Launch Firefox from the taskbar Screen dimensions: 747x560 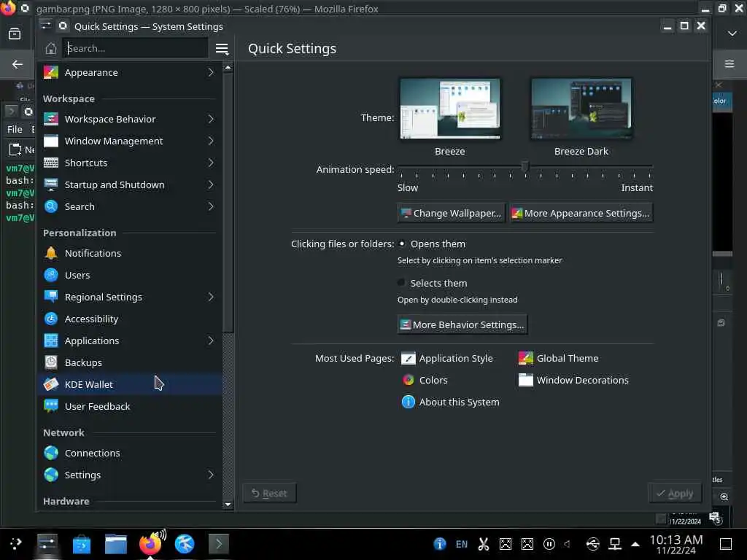[150, 544]
